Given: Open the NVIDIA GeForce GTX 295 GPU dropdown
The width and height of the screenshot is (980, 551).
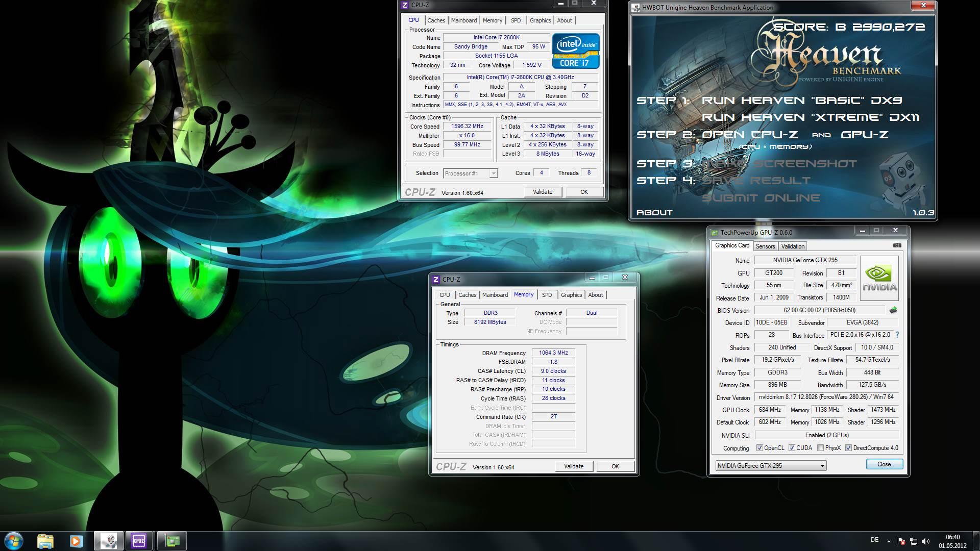Looking at the screenshot, I should 771,466.
